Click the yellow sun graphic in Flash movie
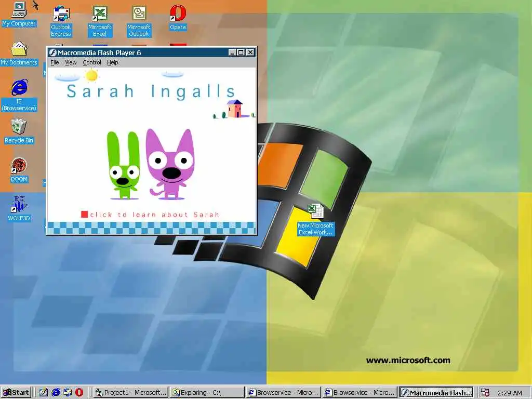532x399 pixels. pyautogui.click(x=91, y=75)
